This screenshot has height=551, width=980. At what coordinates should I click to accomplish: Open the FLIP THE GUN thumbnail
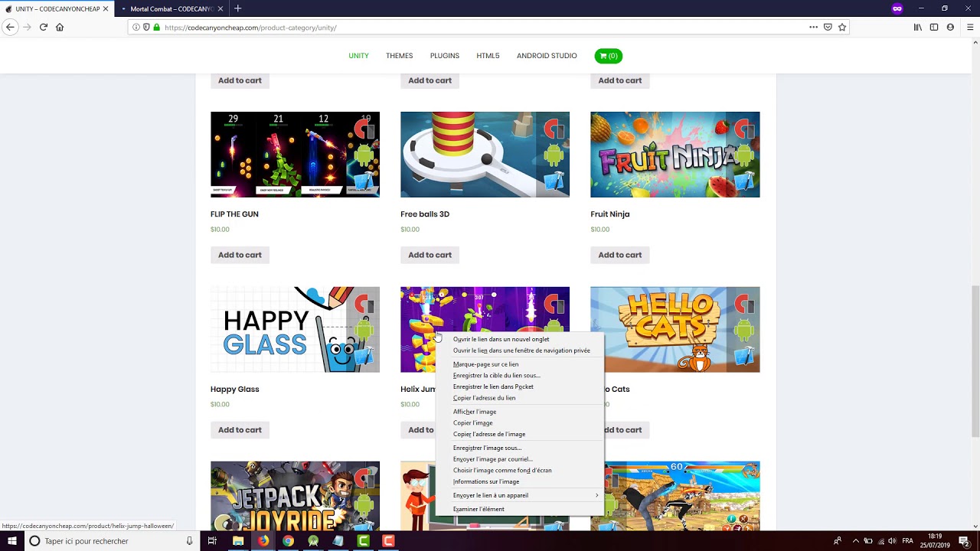pyautogui.click(x=295, y=155)
